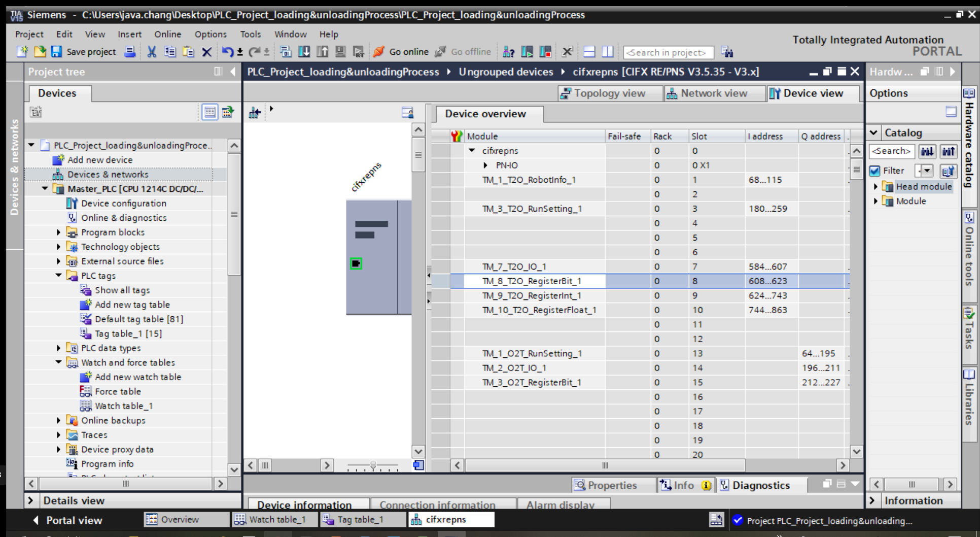Image resolution: width=980 pixels, height=537 pixels.
Task: Click the cifxrepns device graphic port
Action: pyautogui.click(x=356, y=263)
